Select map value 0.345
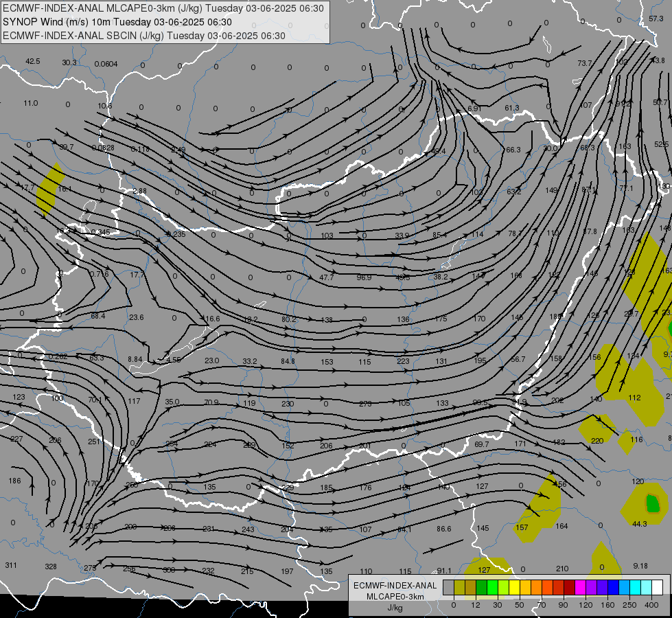The height and width of the screenshot is (618, 672). coord(101,233)
